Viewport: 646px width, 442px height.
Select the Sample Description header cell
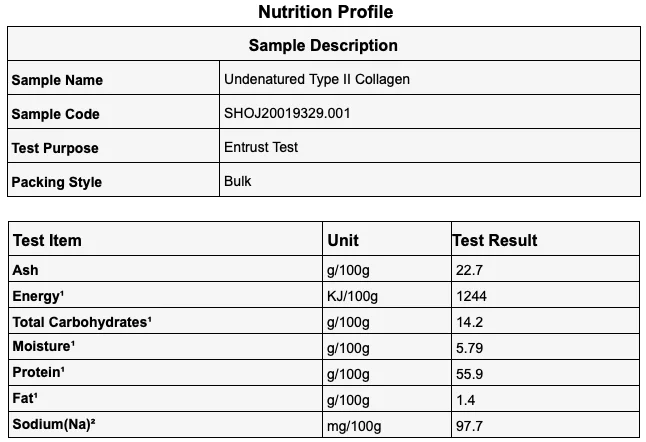323,46
